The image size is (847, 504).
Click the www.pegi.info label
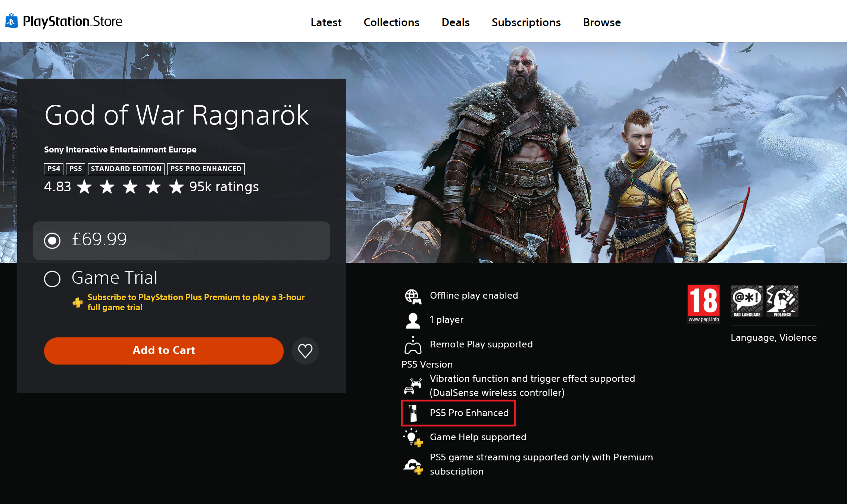[x=704, y=319]
